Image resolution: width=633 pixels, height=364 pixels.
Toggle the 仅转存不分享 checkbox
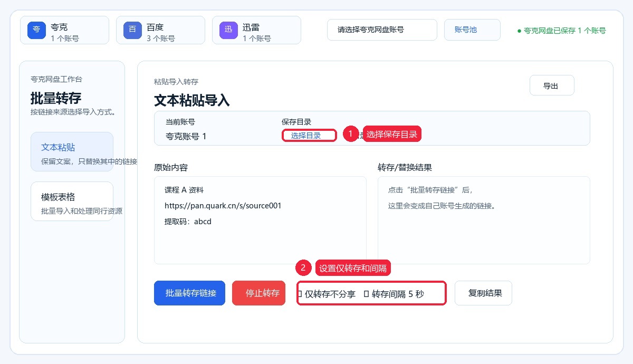[x=301, y=294]
